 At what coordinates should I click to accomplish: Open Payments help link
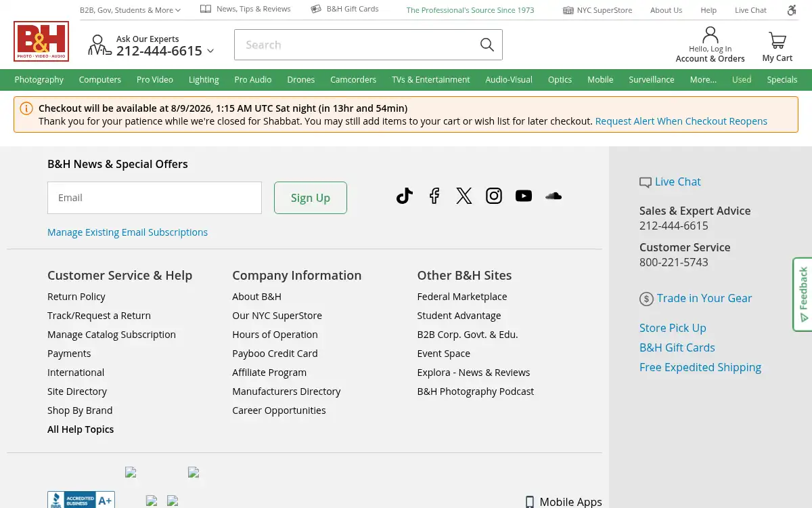69,354
